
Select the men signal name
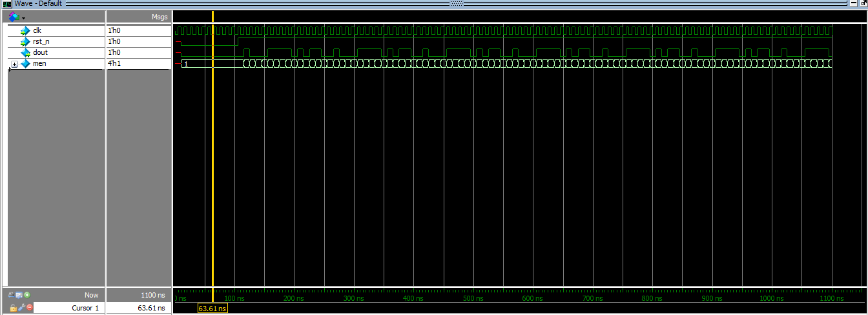point(39,63)
